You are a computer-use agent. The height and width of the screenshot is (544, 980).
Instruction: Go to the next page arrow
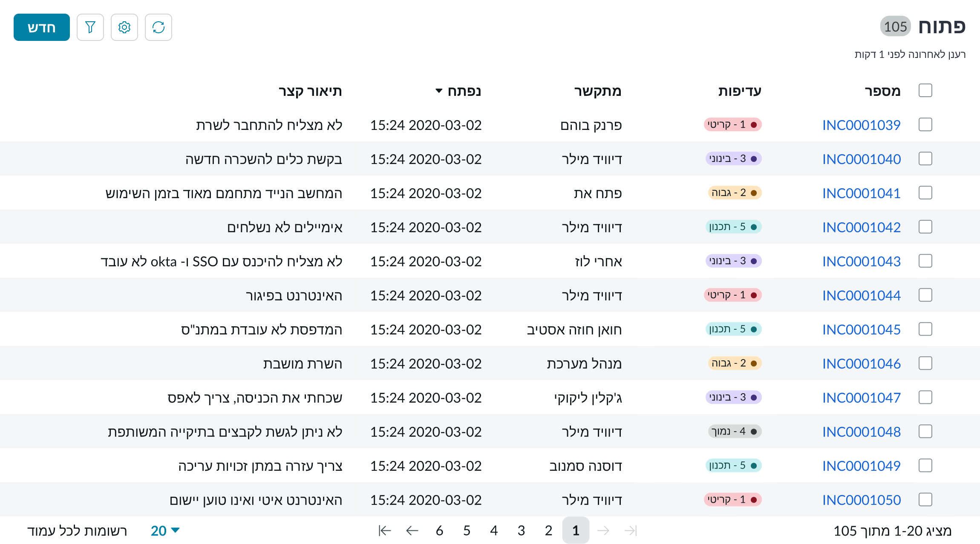[x=603, y=531]
